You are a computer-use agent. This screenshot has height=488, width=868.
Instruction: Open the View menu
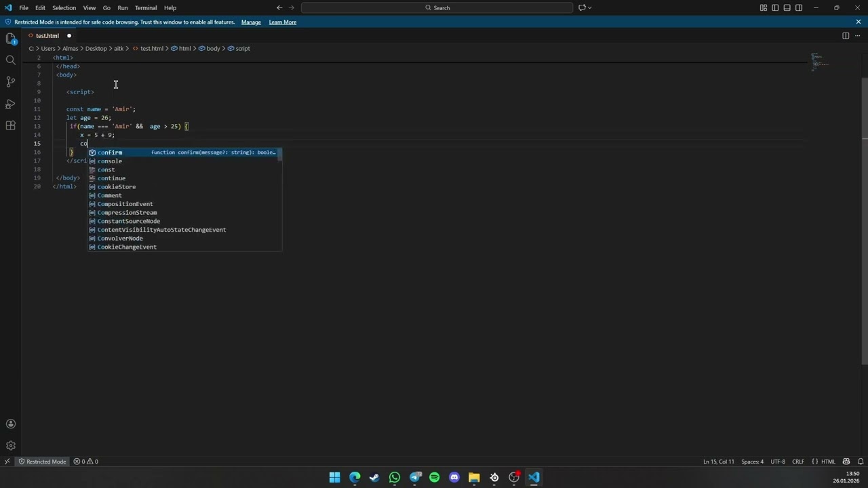89,7
